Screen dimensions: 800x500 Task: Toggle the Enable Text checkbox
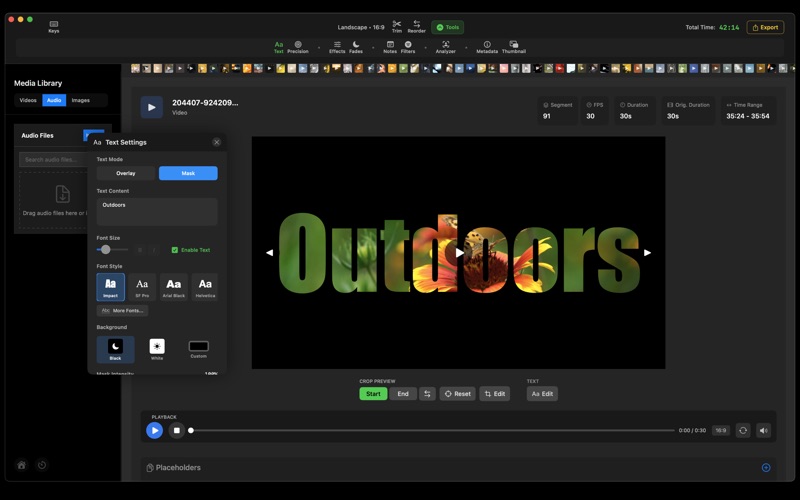coord(175,250)
